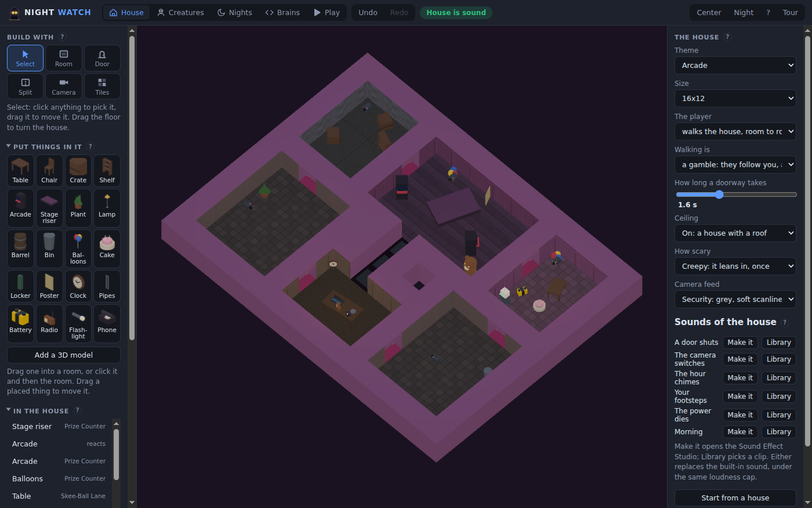Open the How scary dropdown

(735, 266)
